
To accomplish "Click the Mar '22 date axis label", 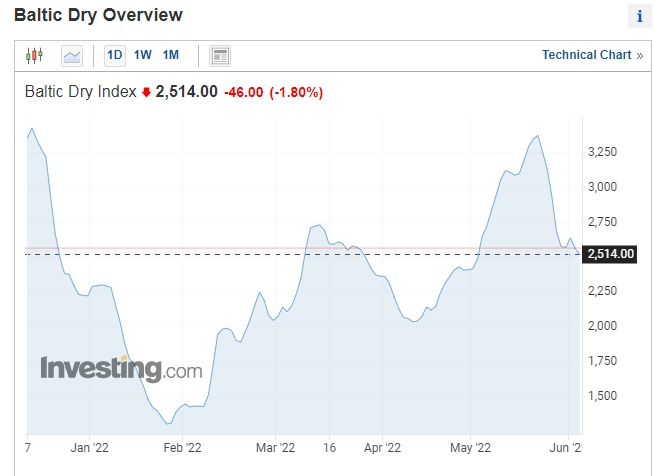I will tap(275, 449).
